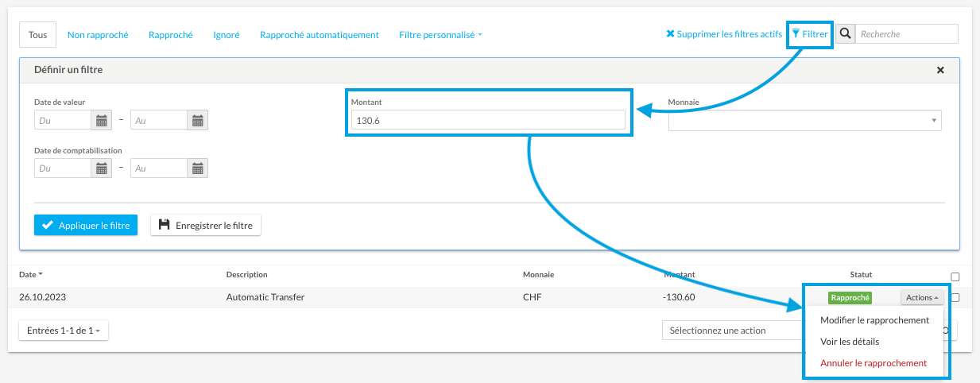
Task: Click Date de comptabilisation Du field
Action: (63, 168)
